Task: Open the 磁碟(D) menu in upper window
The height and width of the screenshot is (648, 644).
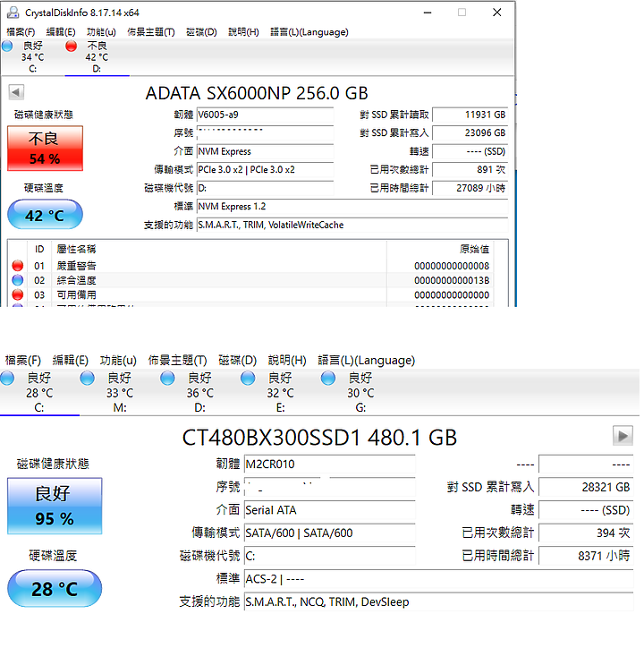Action: tap(201, 32)
